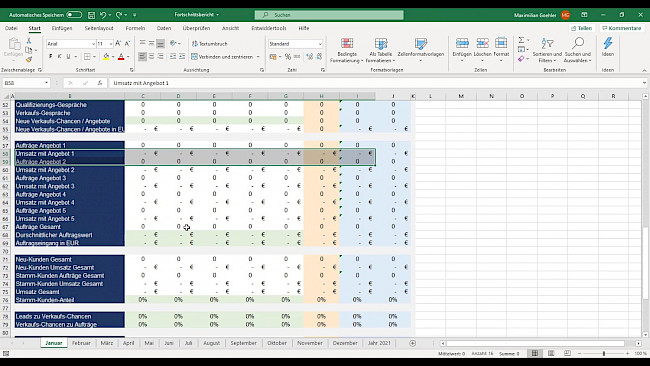Click the Einfügen cells insert icon

click(462, 43)
